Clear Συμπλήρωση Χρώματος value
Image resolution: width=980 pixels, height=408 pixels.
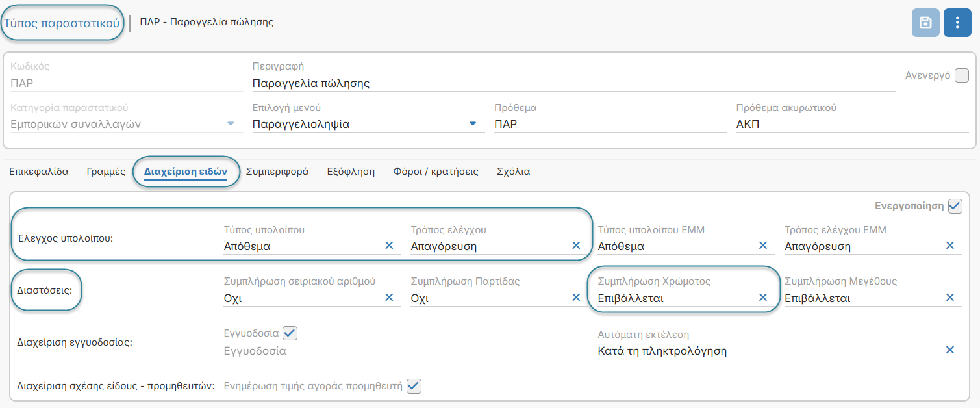pos(763,298)
